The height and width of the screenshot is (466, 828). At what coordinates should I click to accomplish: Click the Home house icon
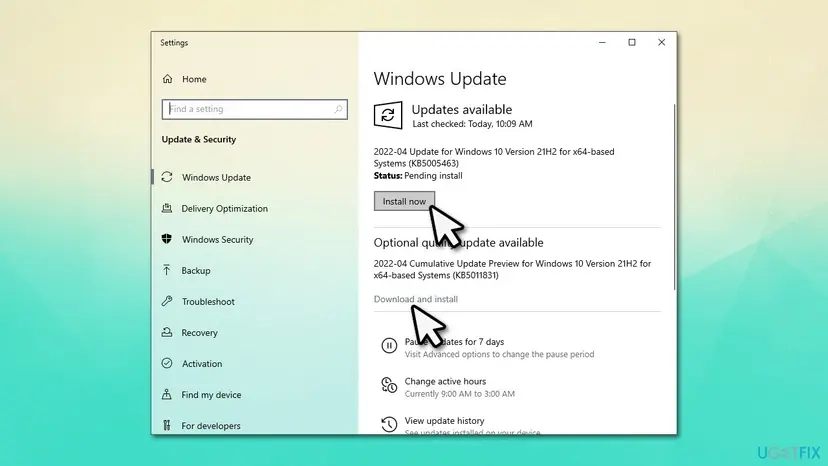tap(167, 79)
